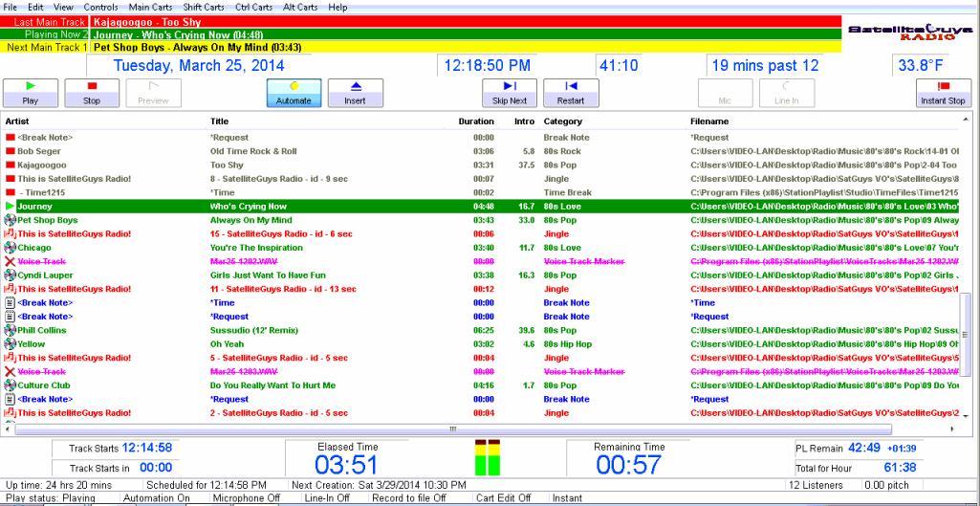This screenshot has height=506, width=980.
Task: Toggle the Mic button
Action: click(725, 93)
